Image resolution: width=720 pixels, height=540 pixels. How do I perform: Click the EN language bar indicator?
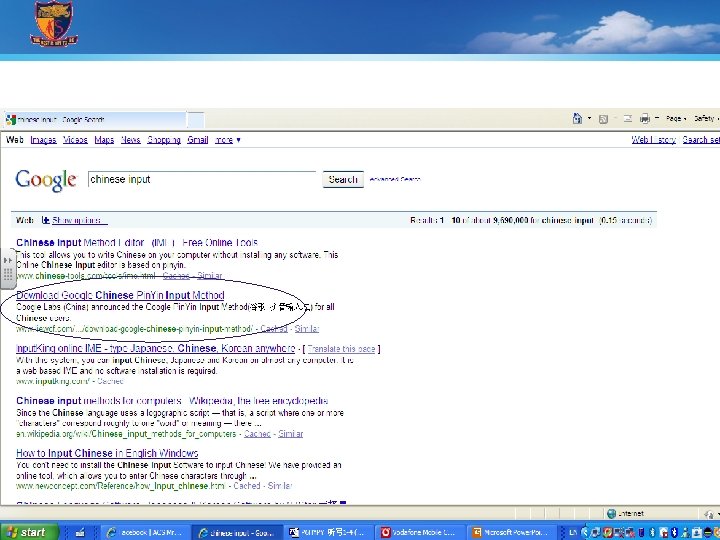573,533
